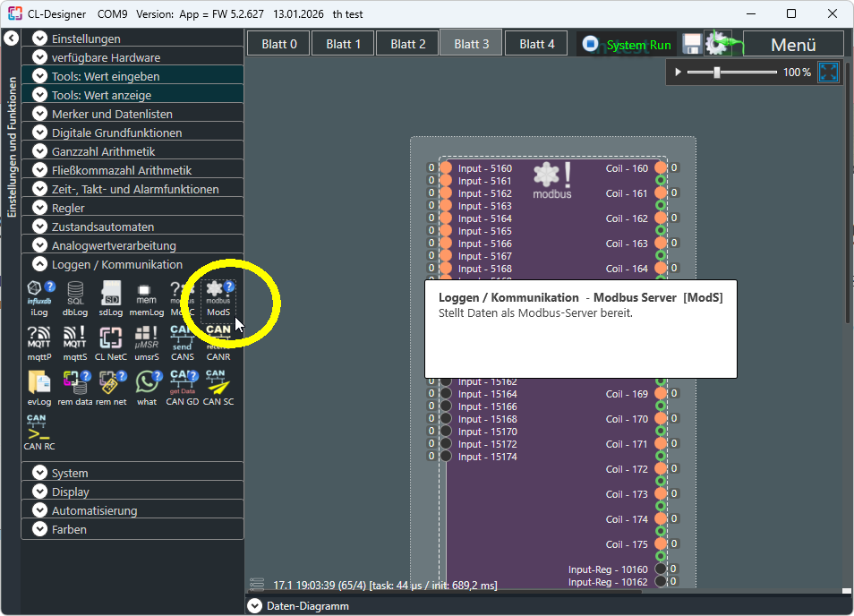
Task: Click the floppy disk save icon
Action: point(692,45)
